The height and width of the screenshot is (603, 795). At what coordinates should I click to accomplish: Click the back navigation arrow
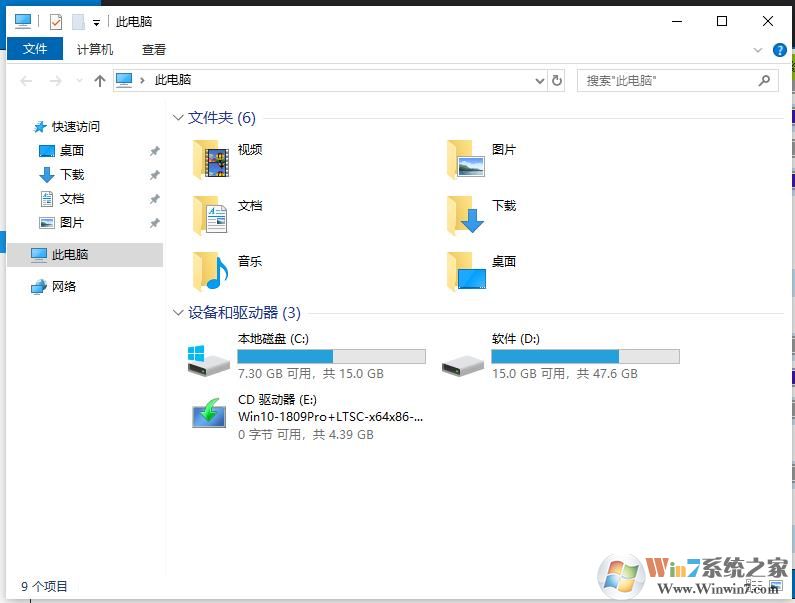26,81
